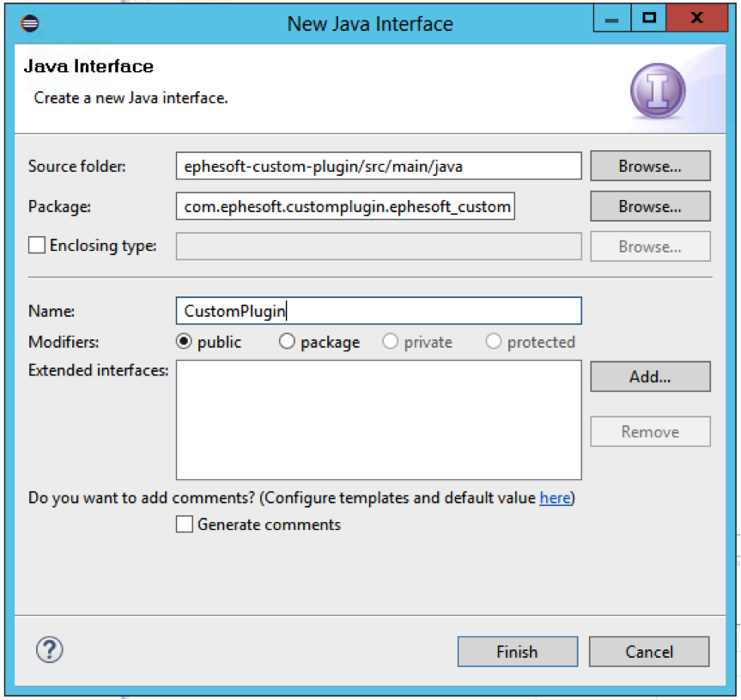
Task: Select the public modifier radio button
Action: [184, 341]
